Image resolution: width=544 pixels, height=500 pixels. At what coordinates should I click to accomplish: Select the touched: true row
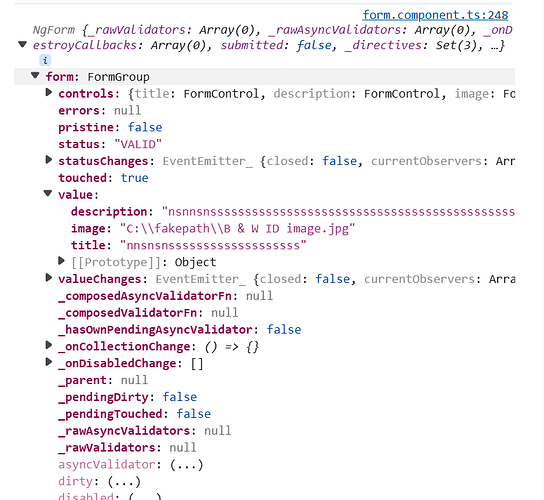[103, 178]
